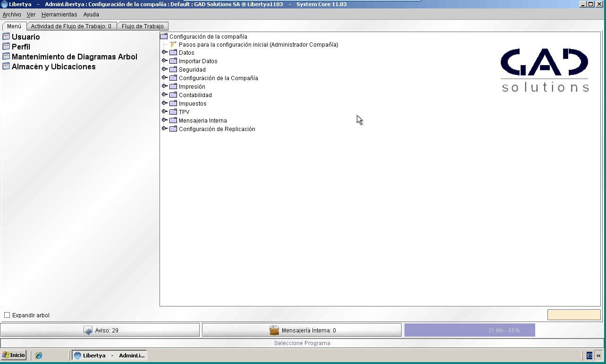Select Datos tree row text
The width and height of the screenshot is (606, 364).
(x=186, y=53)
